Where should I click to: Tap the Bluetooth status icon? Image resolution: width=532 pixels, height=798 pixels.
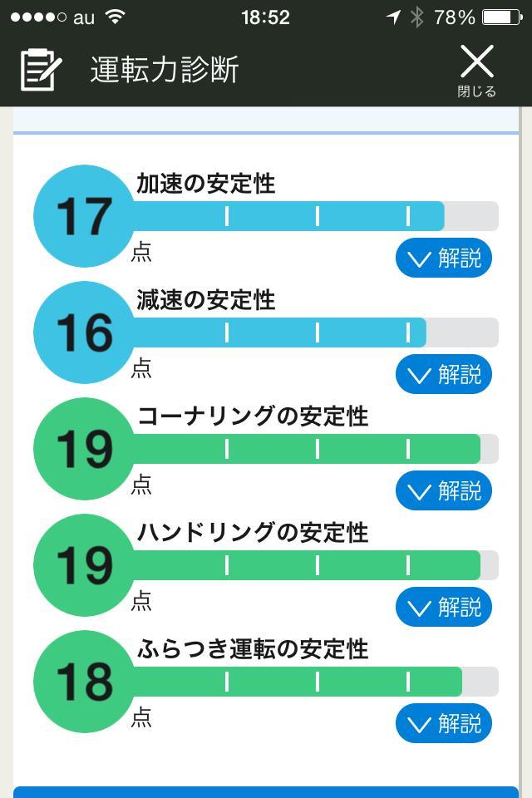click(x=417, y=17)
